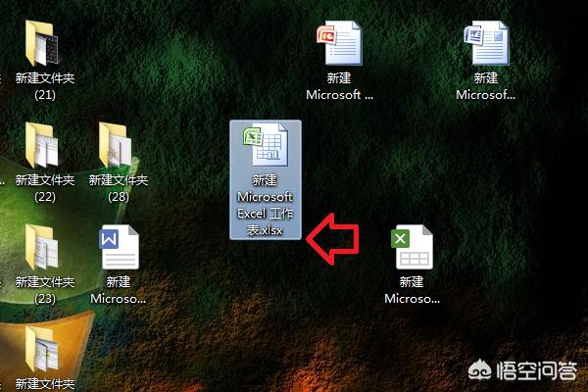Select the partially visible folder at bottom left

(x=44, y=350)
